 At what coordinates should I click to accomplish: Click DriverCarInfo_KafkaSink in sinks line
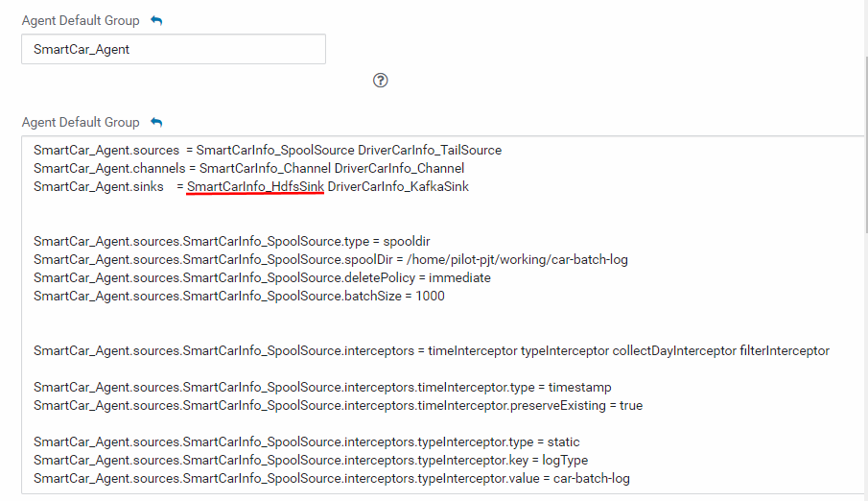pos(398,187)
